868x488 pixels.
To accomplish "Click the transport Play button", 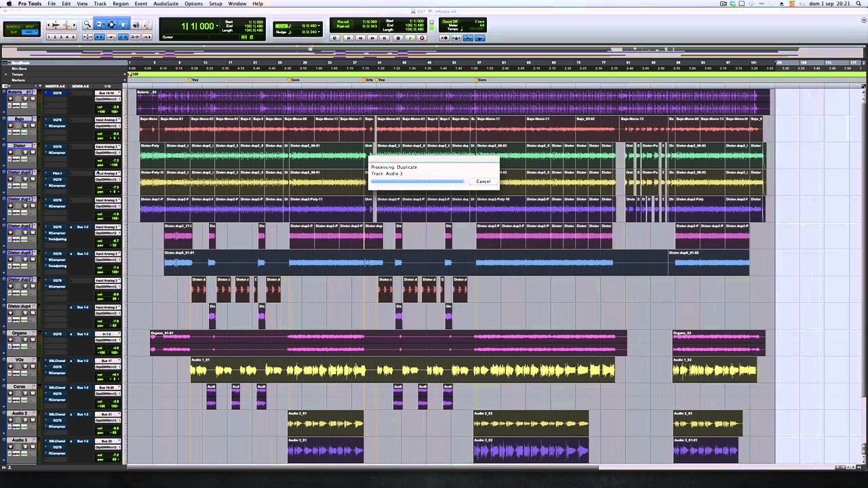I will tap(410, 38).
